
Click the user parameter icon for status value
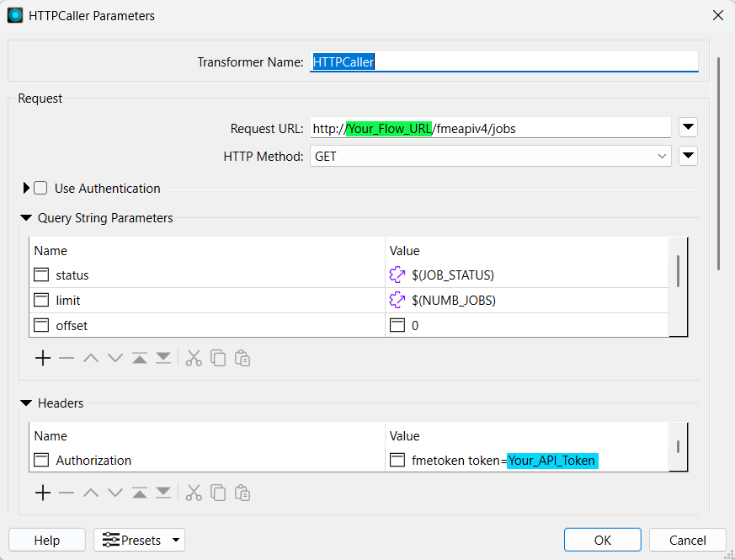pos(397,275)
